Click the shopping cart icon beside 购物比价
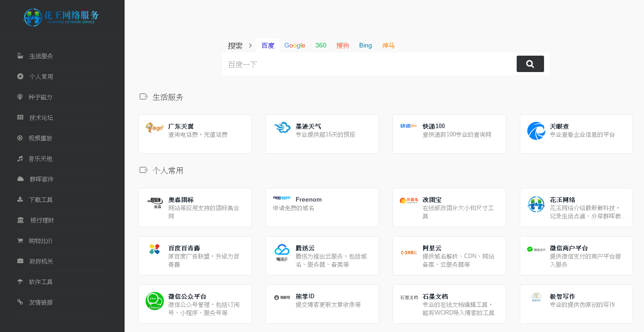 click(20, 241)
